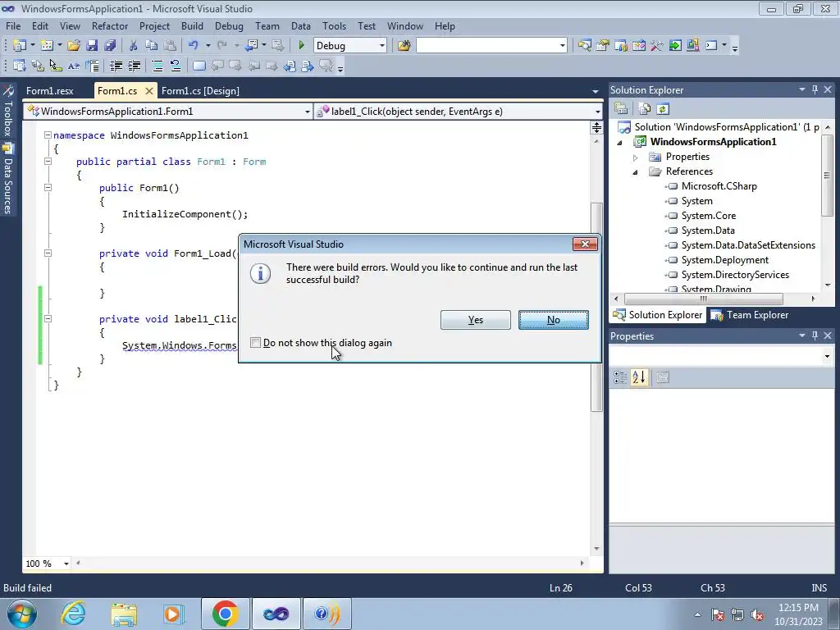
Task: Collapse the References node
Action: pos(636,172)
